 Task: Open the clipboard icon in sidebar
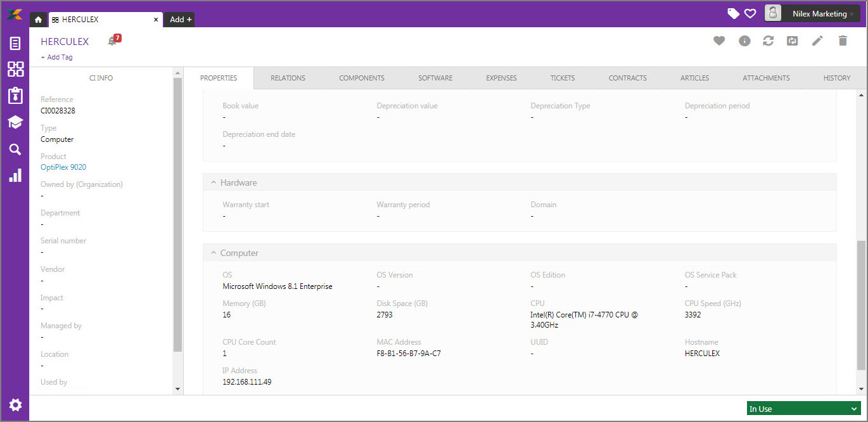pos(15,96)
